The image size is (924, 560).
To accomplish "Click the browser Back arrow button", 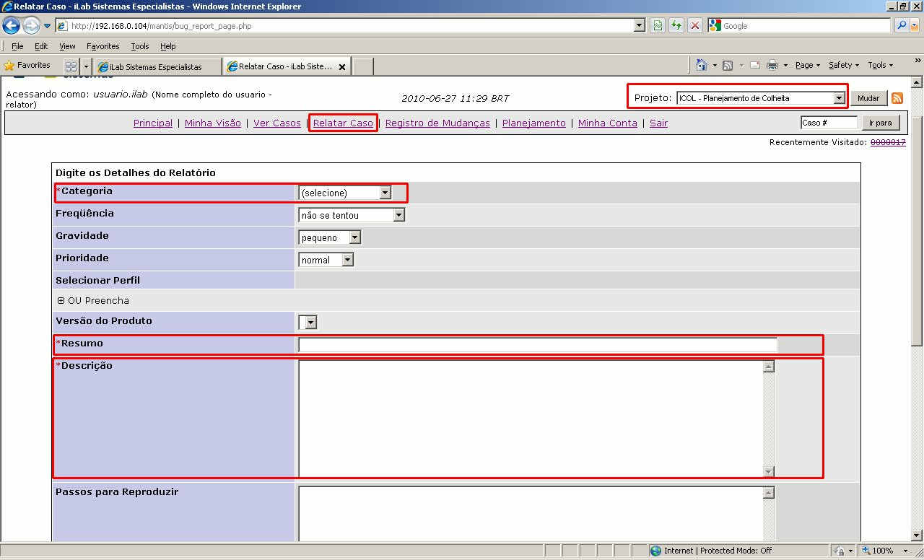I will (x=12, y=26).
